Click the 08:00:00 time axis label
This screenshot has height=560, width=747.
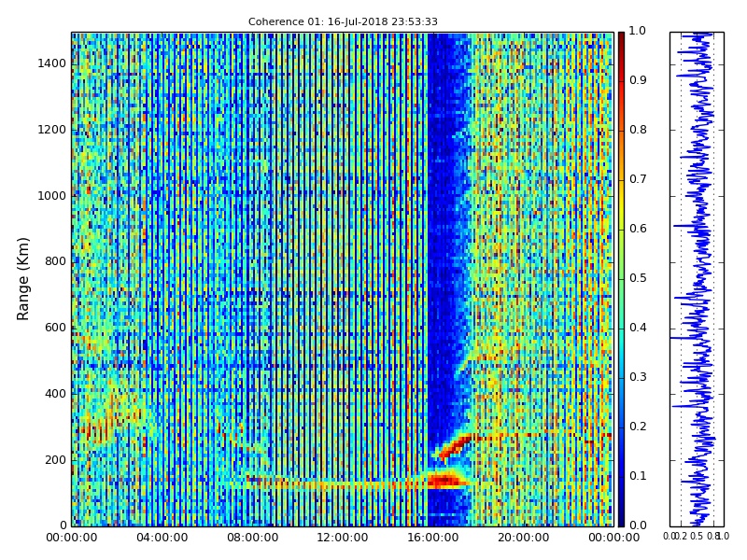point(252,538)
